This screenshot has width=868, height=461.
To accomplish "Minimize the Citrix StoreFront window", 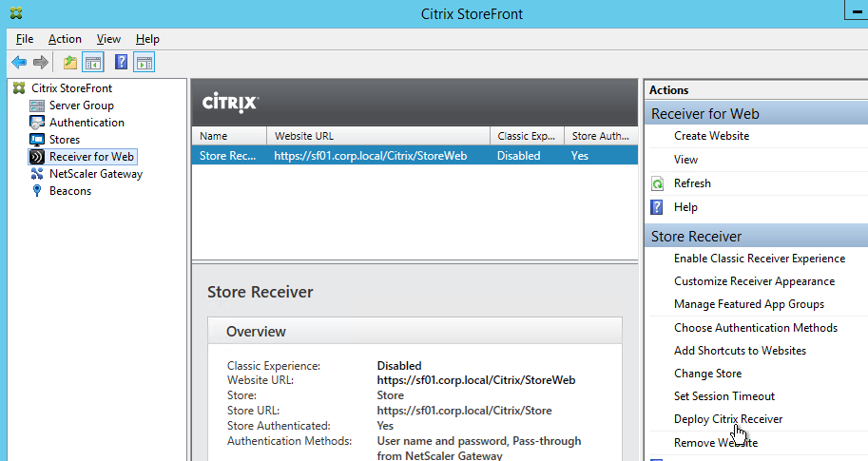I will [x=857, y=10].
